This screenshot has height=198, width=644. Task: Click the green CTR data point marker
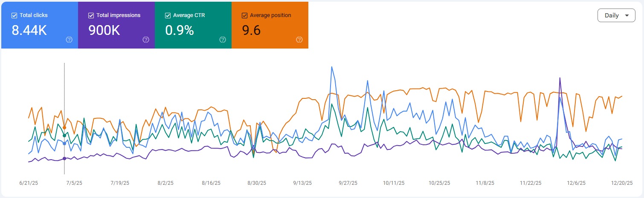[64, 136]
